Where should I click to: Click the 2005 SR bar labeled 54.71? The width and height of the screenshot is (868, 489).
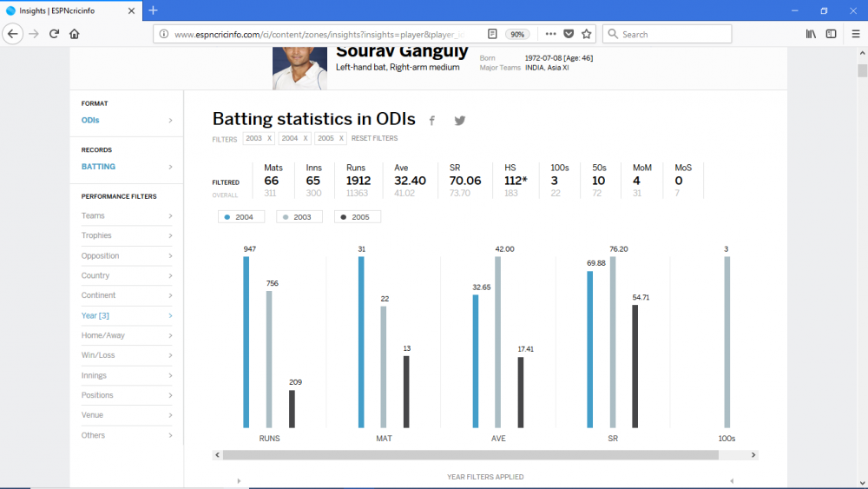point(635,366)
